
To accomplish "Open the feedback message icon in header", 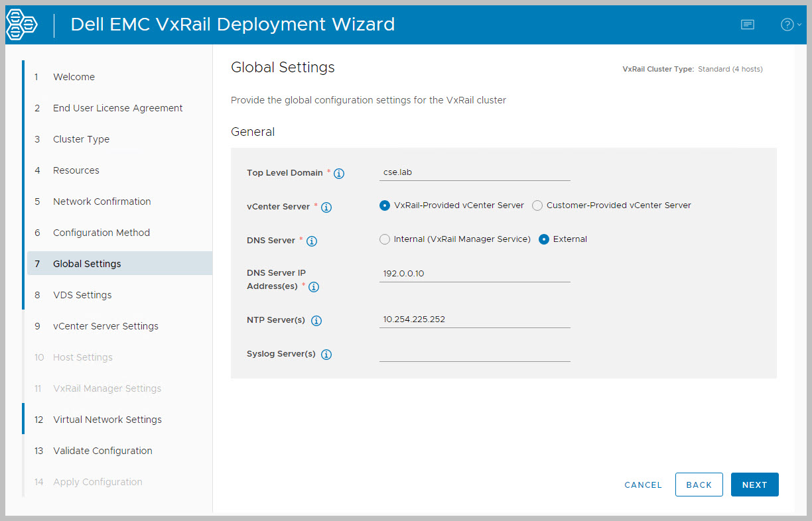I will [x=748, y=25].
